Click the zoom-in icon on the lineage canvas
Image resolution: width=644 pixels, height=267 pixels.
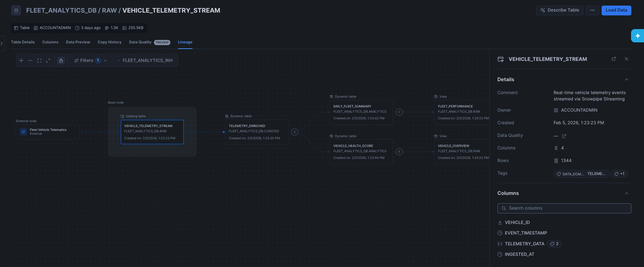pos(21,60)
